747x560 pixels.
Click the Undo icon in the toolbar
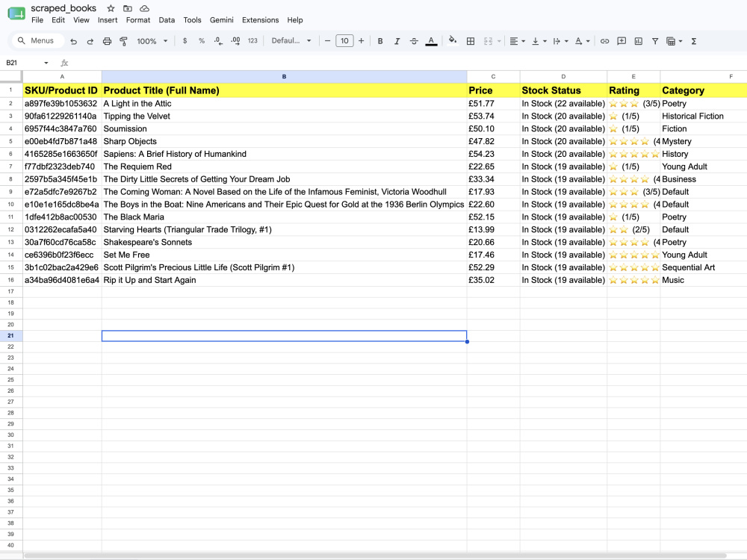click(73, 41)
